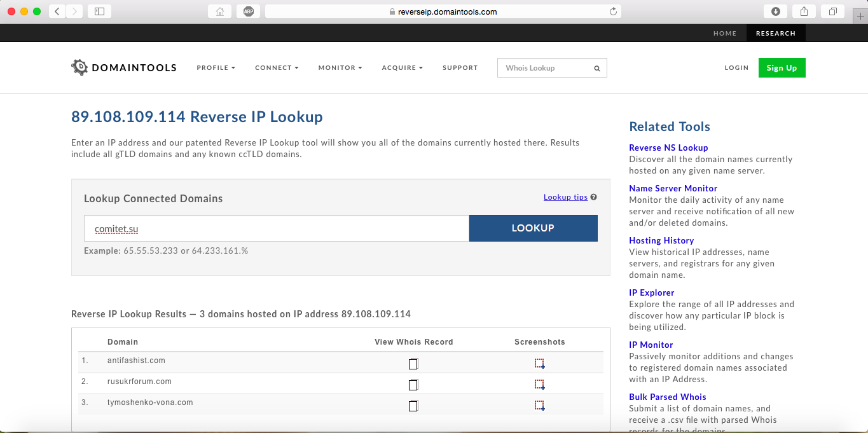The image size is (868, 433).
Task: Switch to the Research tab
Action: [776, 33]
